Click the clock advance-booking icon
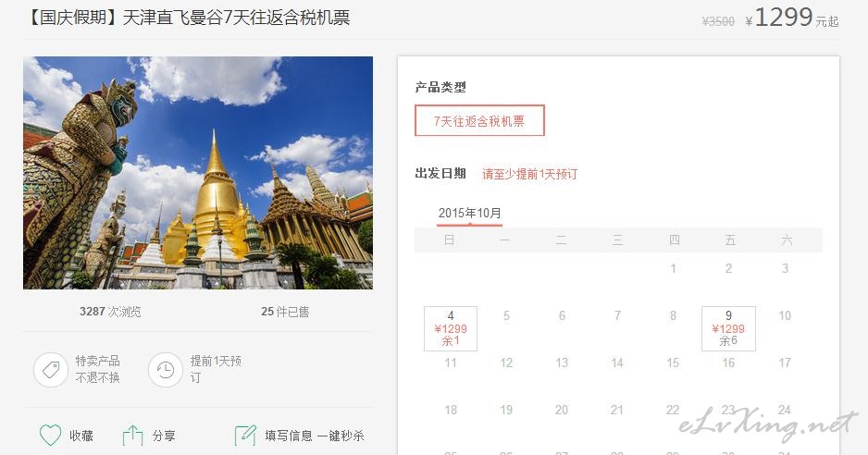868x455 pixels. 166,370
